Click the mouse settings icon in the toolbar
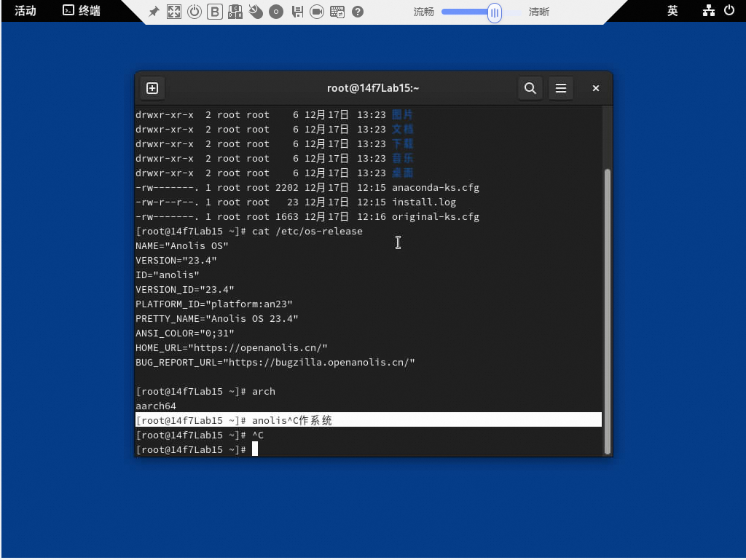The width and height of the screenshot is (746, 560). (256, 12)
